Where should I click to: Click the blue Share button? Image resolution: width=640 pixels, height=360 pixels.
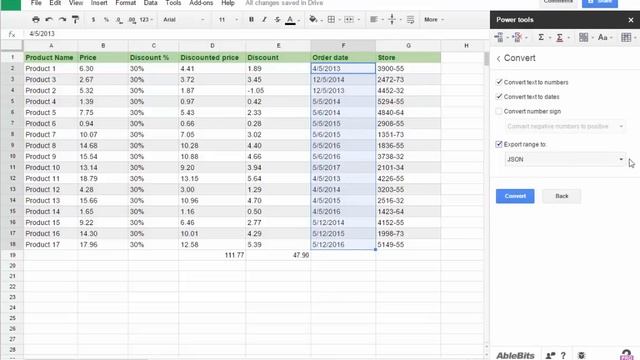click(x=600, y=3)
